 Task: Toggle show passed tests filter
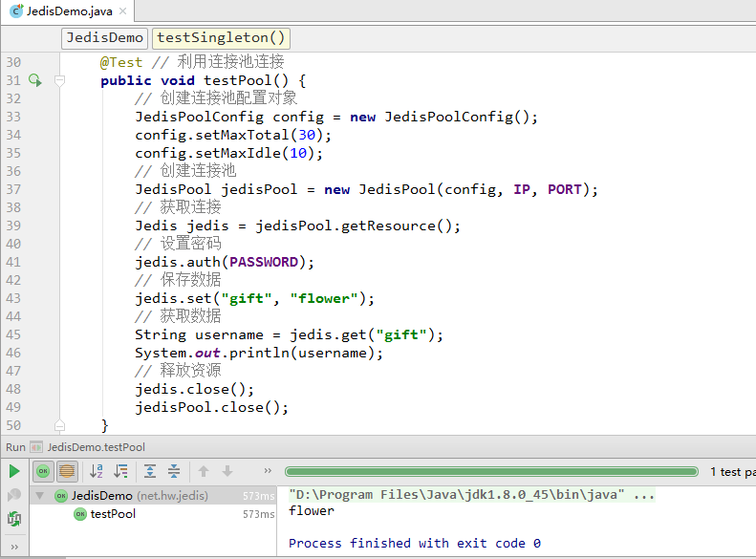(43, 471)
